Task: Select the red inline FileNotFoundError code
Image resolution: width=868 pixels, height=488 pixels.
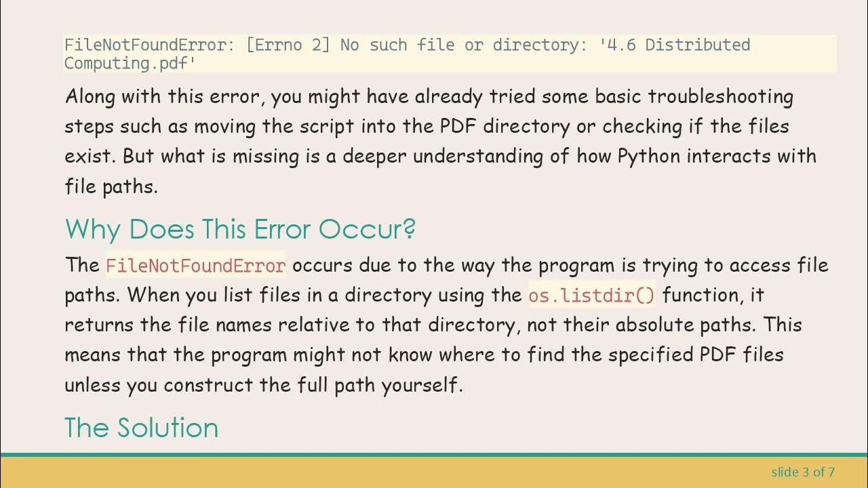Action: (x=195, y=266)
